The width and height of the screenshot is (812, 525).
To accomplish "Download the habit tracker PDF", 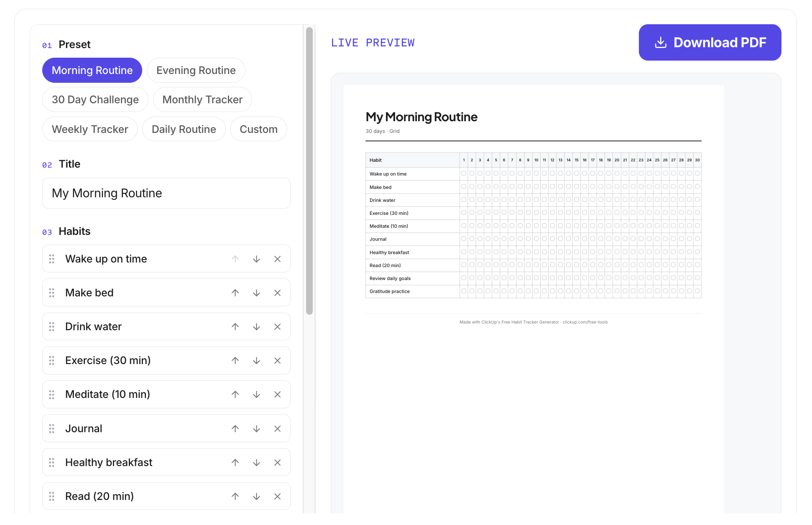I will click(x=710, y=42).
